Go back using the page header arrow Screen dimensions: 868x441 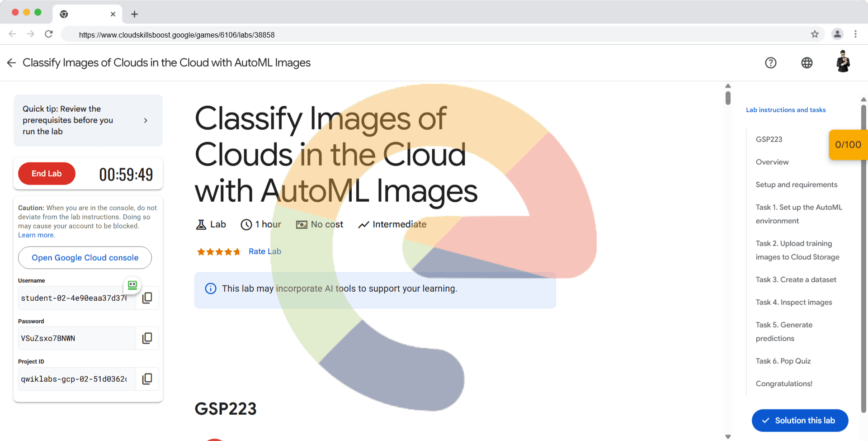(11, 63)
